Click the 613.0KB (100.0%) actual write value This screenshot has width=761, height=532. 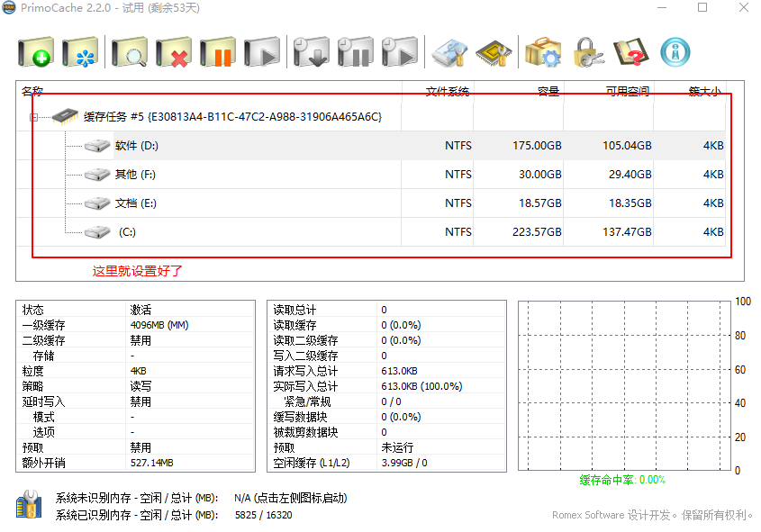pyautogui.click(x=421, y=386)
